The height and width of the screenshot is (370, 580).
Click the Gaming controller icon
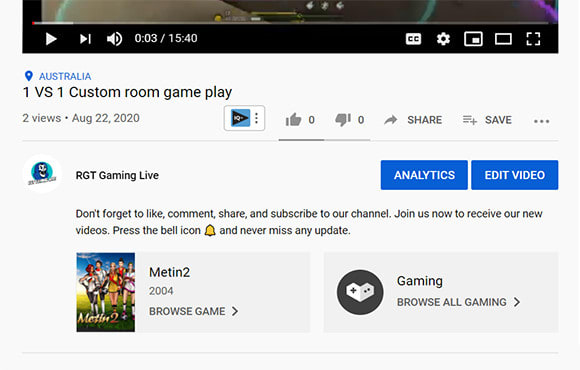click(x=360, y=292)
